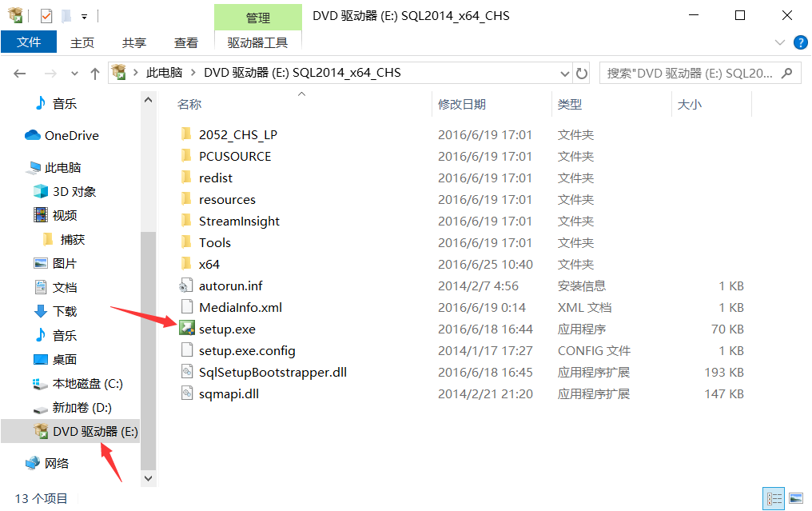The height and width of the screenshot is (511, 812).
Task: Click the 70 KB size of setup.exe
Action: pos(727,329)
